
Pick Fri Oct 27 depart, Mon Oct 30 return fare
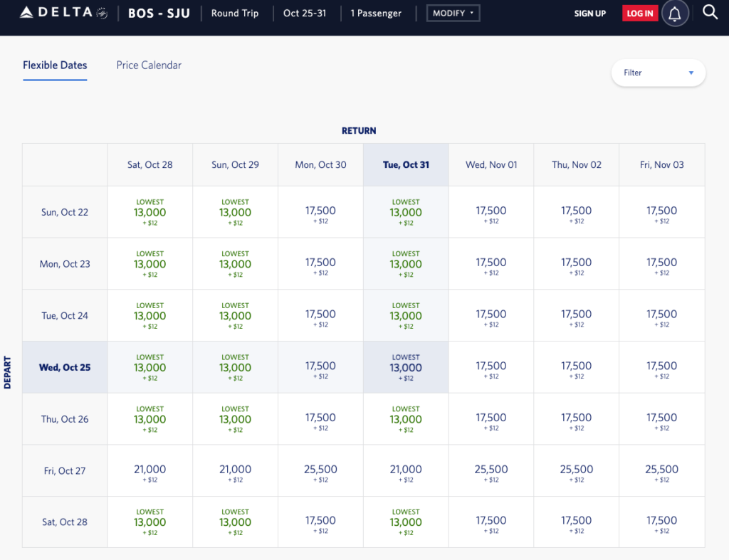pos(320,470)
